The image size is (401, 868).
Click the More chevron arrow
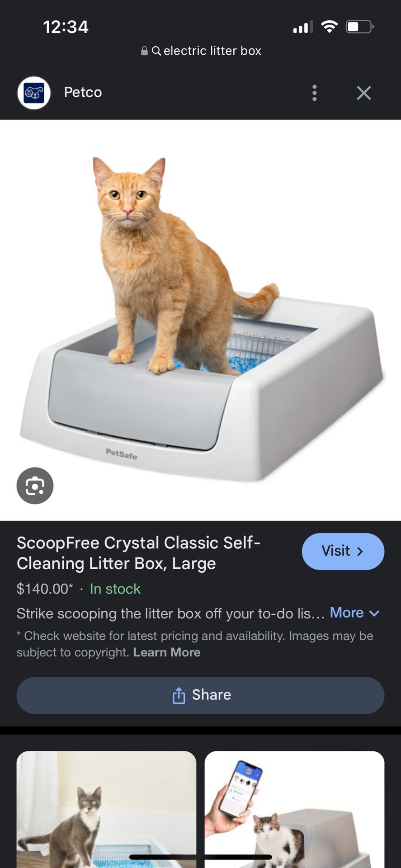[374, 613]
